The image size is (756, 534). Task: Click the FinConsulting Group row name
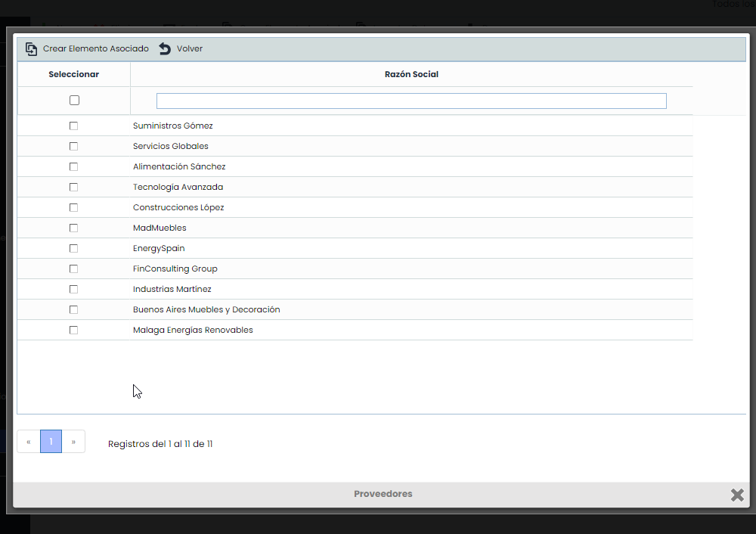[x=175, y=269]
